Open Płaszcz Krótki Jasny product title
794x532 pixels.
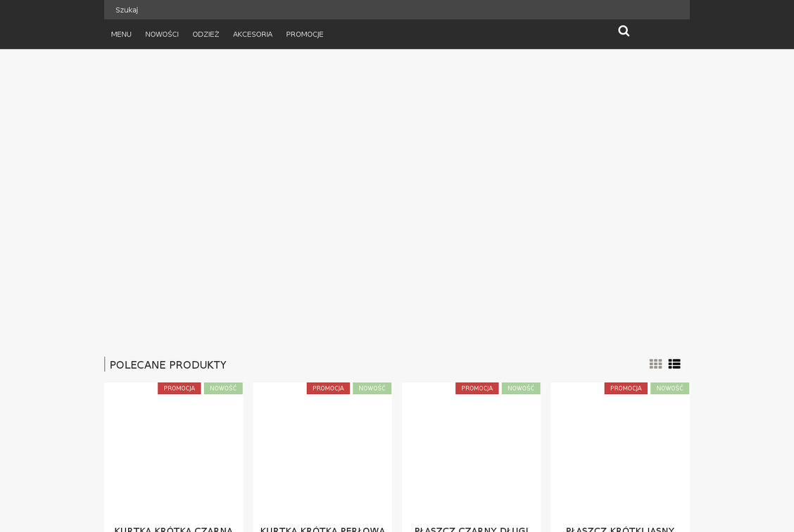pos(620,529)
